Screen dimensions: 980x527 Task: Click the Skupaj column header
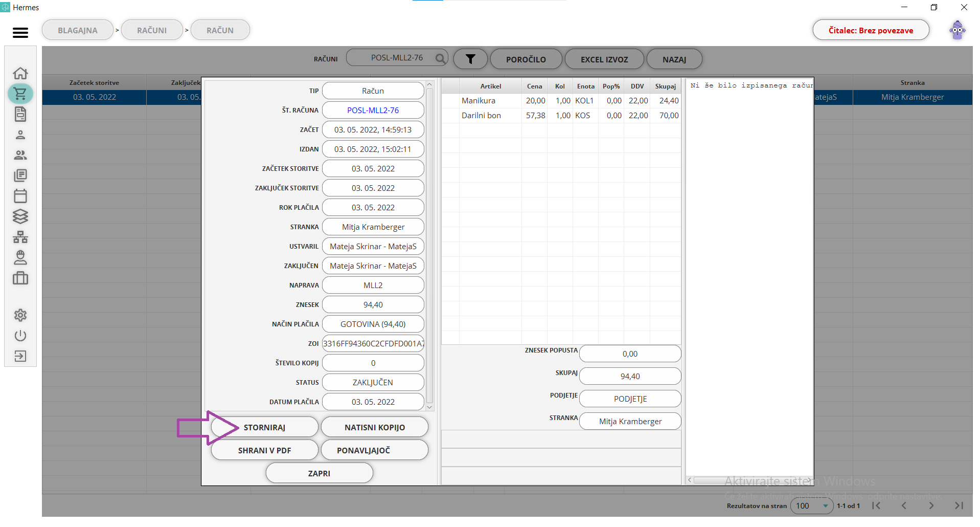[666, 86]
